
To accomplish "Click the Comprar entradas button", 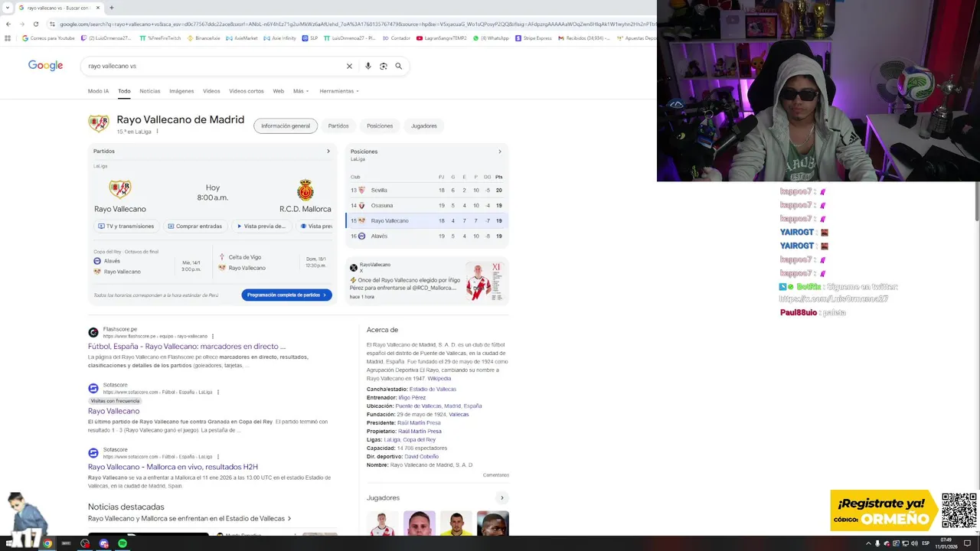I will pyautogui.click(x=194, y=226).
